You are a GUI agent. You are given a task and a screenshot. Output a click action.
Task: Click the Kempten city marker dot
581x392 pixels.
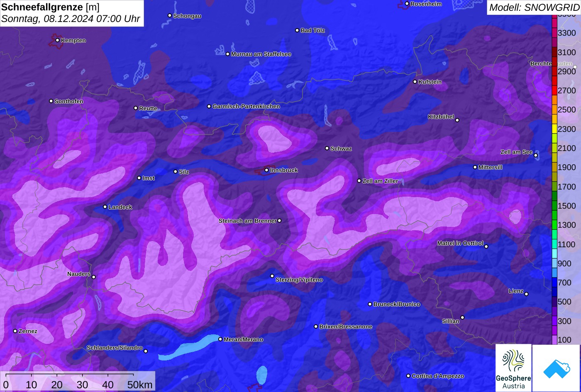57,40
